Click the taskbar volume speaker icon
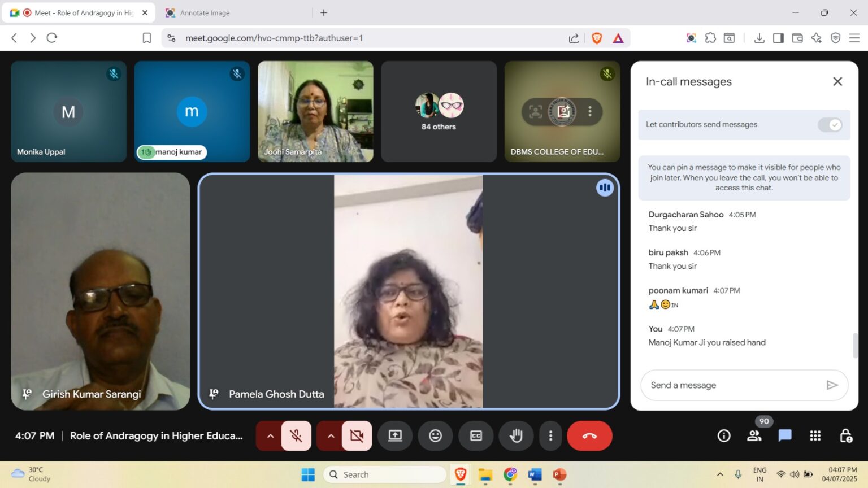 [794, 474]
